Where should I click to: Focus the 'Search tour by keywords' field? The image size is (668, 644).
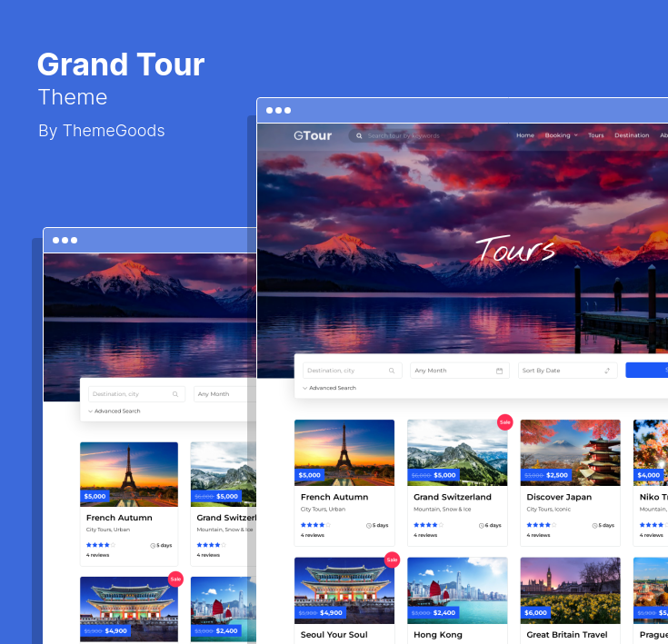pyautogui.click(x=411, y=135)
